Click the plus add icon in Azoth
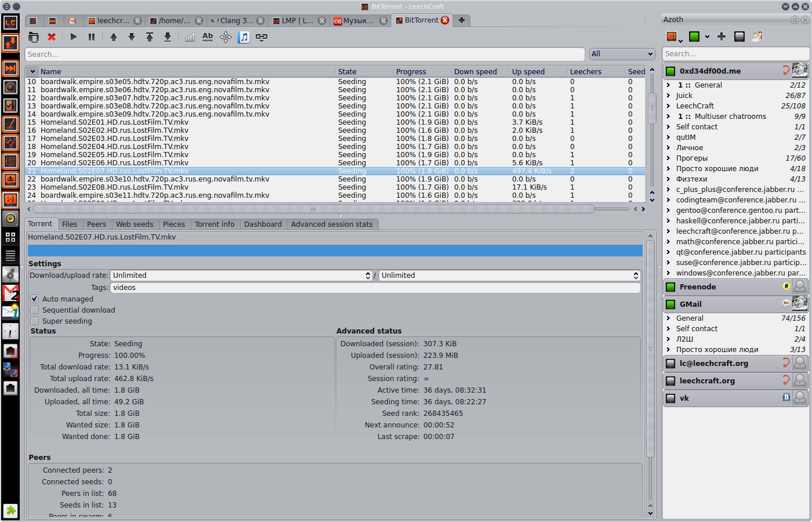This screenshot has height=522, width=812. 722,37
